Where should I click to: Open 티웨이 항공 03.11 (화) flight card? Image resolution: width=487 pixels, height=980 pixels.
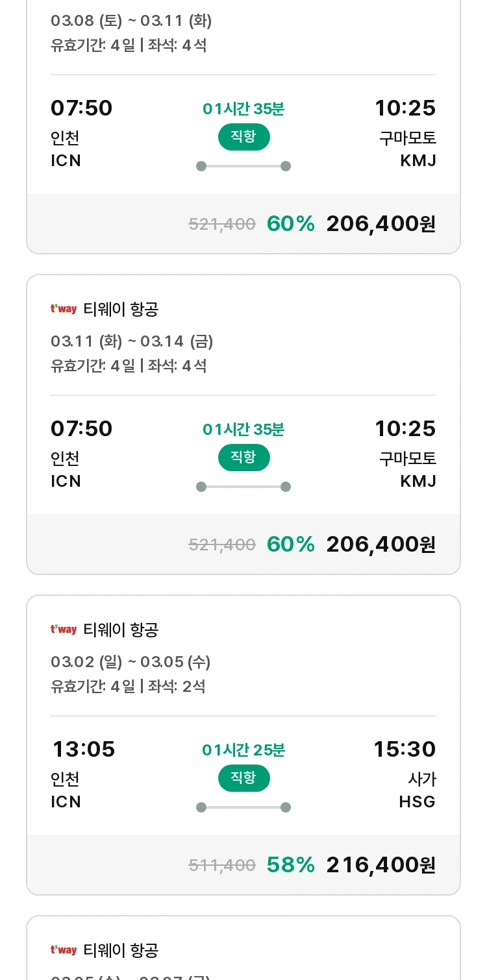[243, 424]
